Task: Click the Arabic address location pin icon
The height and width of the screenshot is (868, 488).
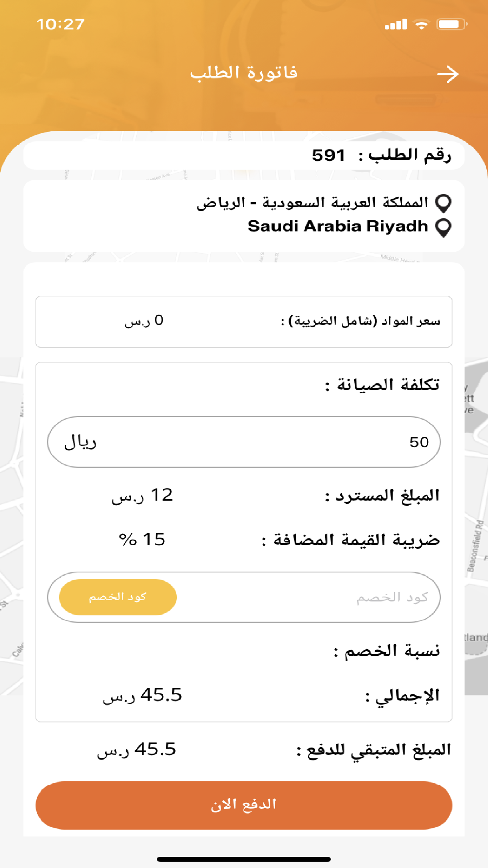Action: click(443, 203)
